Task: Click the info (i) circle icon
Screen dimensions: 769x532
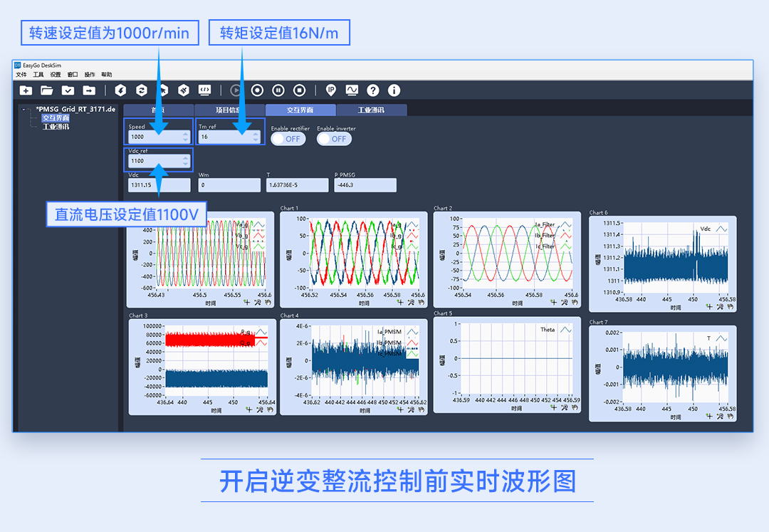Action: click(394, 90)
